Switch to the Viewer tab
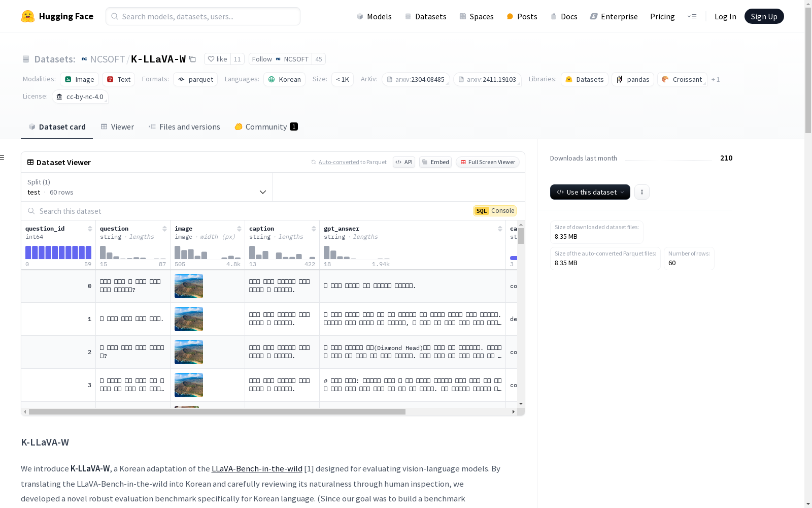This screenshot has height=508, width=812. pos(117,127)
